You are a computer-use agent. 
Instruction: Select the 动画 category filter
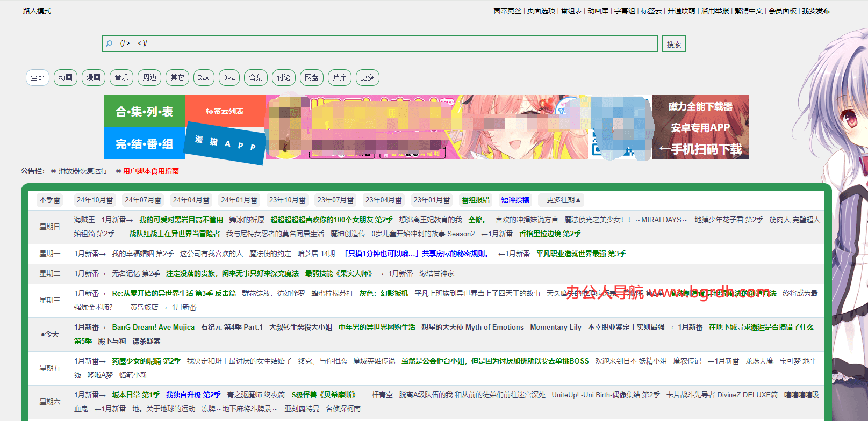tap(66, 78)
